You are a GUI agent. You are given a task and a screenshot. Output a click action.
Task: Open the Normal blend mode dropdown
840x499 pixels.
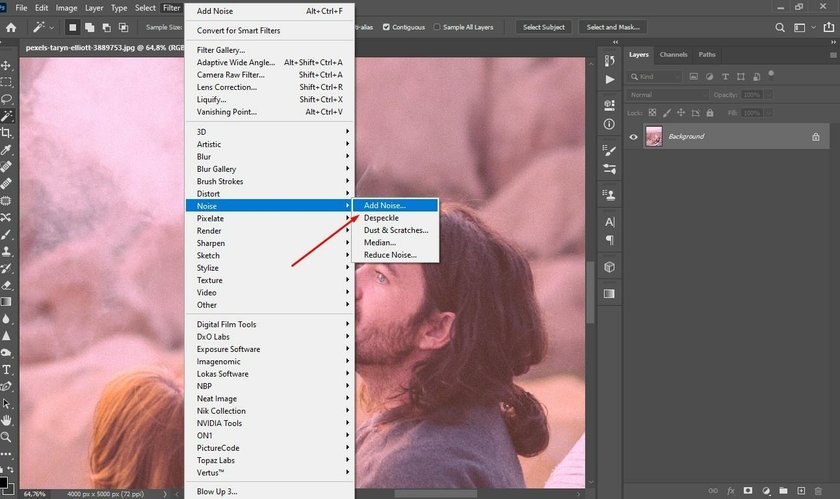[x=668, y=95]
